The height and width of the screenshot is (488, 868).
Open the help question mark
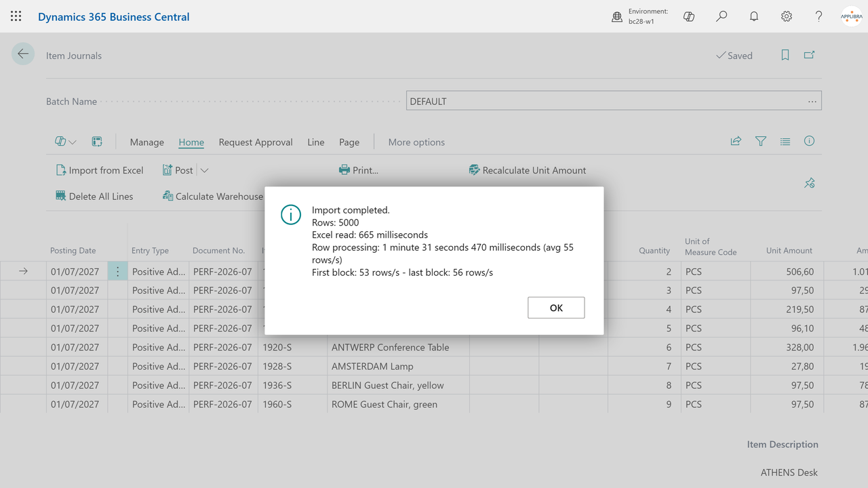pos(819,16)
